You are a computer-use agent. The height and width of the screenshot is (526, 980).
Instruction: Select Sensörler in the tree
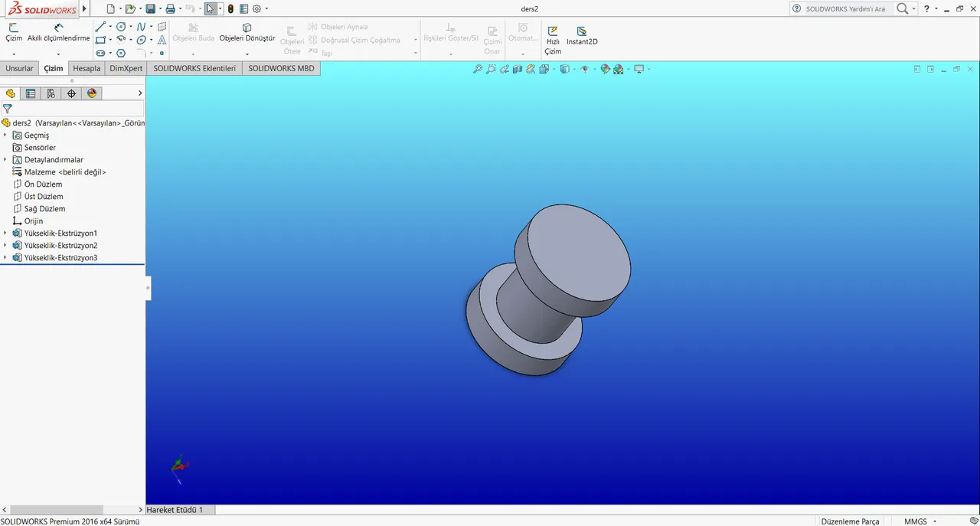40,147
